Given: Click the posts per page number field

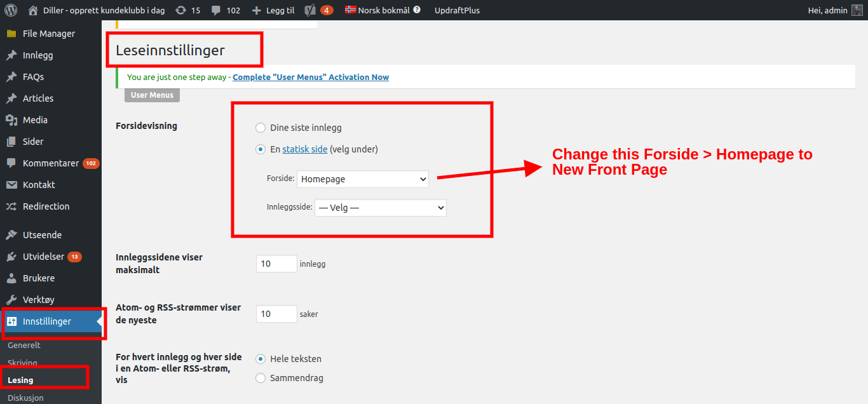Looking at the screenshot, I should tap(276, 264).
